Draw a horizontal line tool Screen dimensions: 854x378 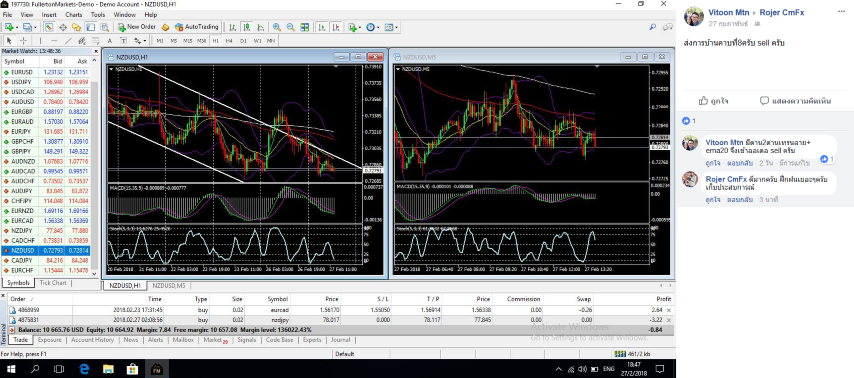click(54, 41)
